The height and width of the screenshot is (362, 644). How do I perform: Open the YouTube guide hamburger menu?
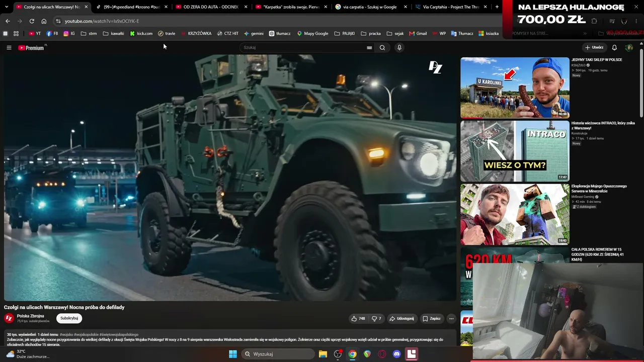(x=9, y=48)
